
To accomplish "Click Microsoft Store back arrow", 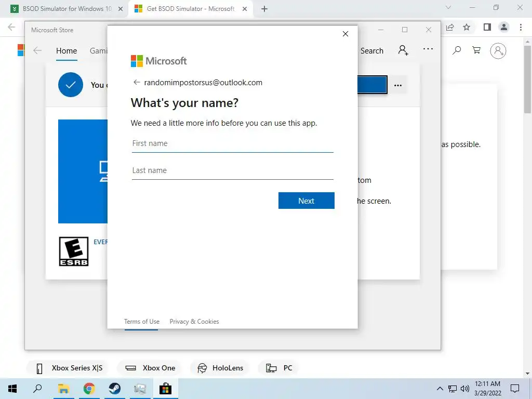I will click(x=37, y=50).
